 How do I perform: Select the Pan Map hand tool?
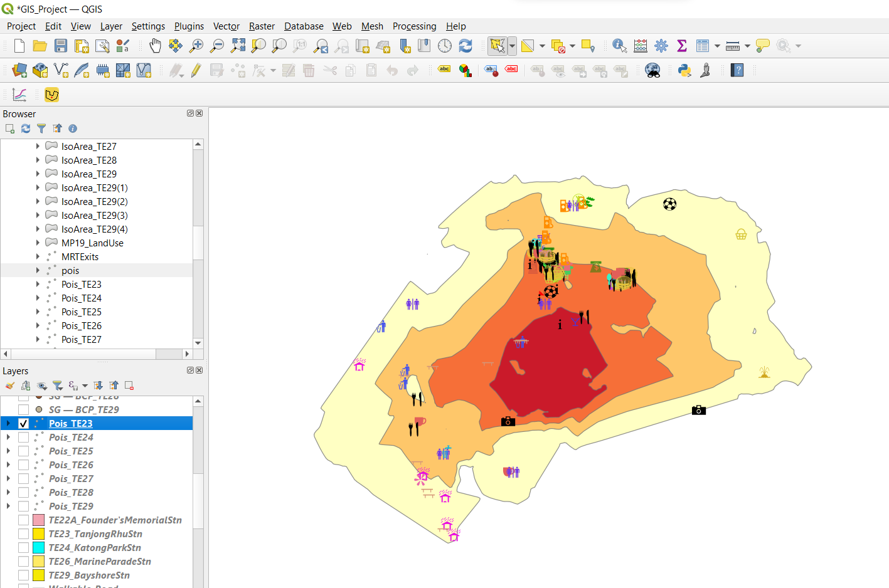pyautogui.click(x=155, y=46)
